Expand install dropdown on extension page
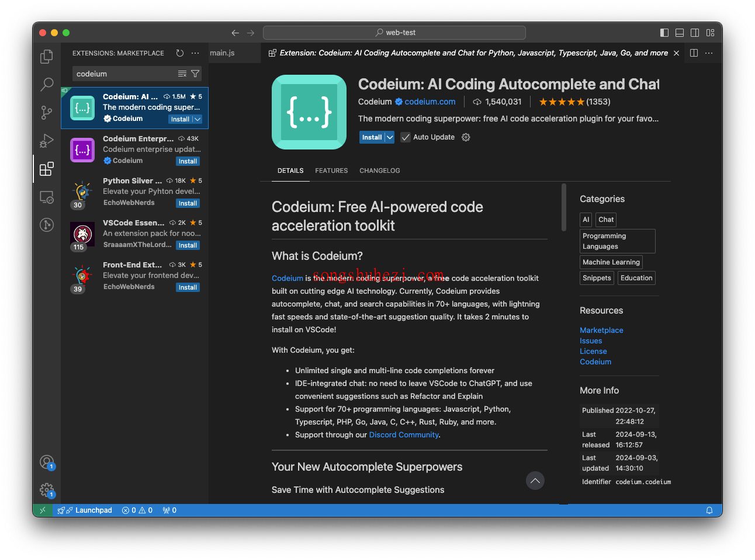This screenshot has width=755, height=560. click(390, 137)
